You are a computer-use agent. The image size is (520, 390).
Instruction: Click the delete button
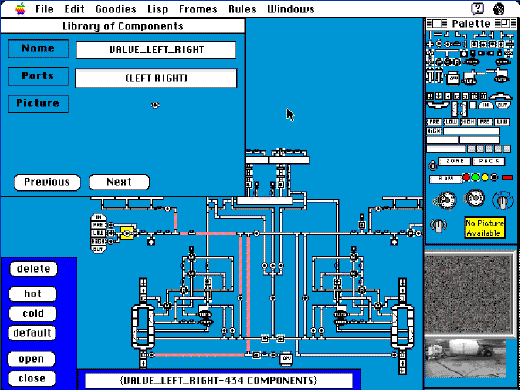point(33,269)
